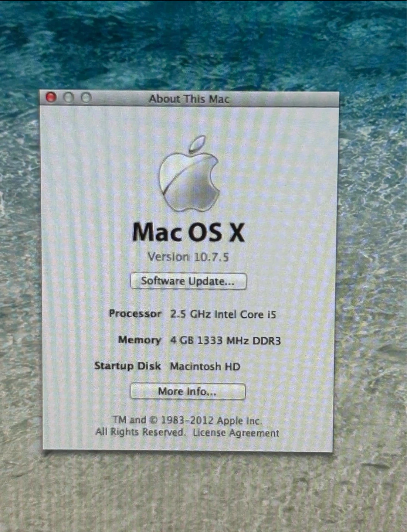Click the Startup Disk label
The width and height of the screenshot is (407, 532).
coord(128,366)
